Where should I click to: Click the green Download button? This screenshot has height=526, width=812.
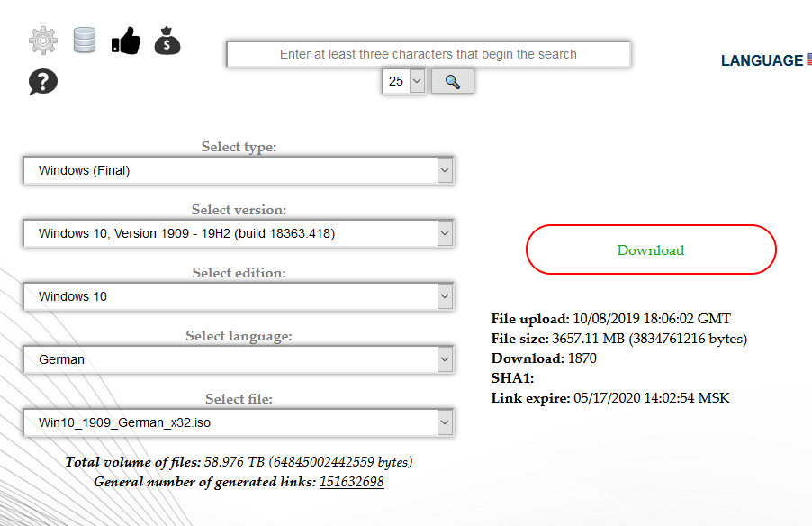click(651, 249)
